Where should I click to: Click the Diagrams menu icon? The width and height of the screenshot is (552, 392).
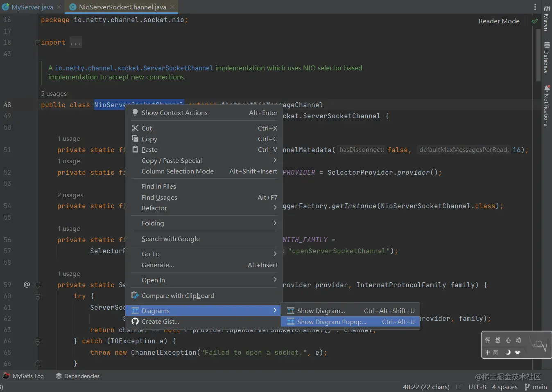(x=135, y=311)
